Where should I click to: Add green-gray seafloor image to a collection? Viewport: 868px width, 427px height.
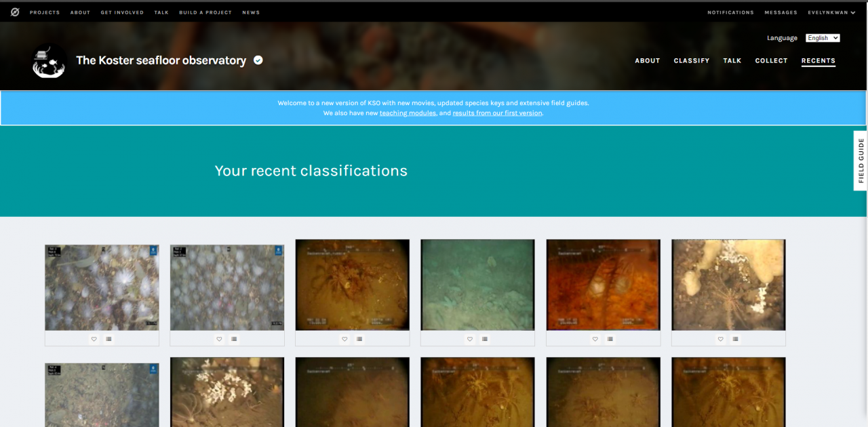click(x=485, y=339)
